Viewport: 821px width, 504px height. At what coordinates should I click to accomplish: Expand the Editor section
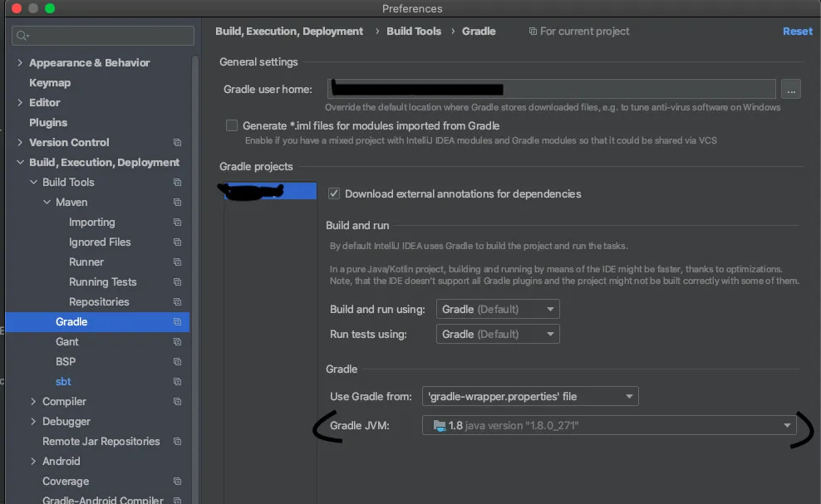click(20, 103)
